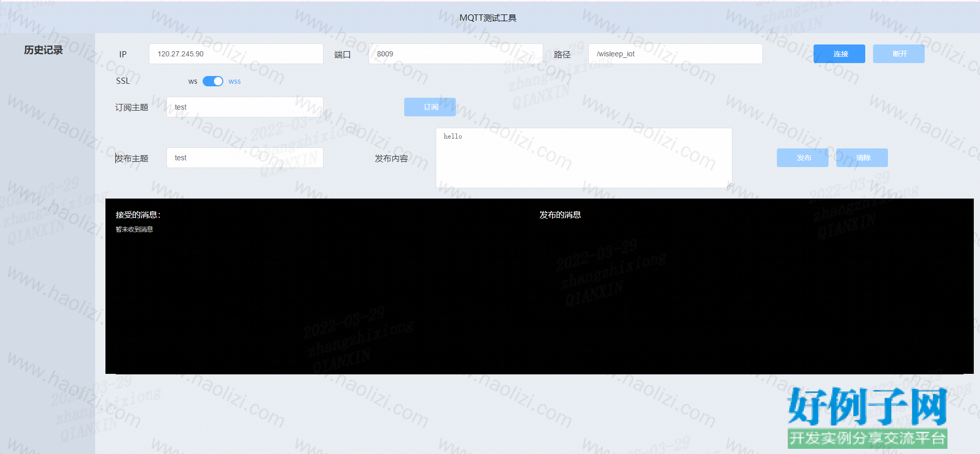Click the 订阅 subscribe button
This screenshot has width=980, height=454.
click(x=430, y=107)
